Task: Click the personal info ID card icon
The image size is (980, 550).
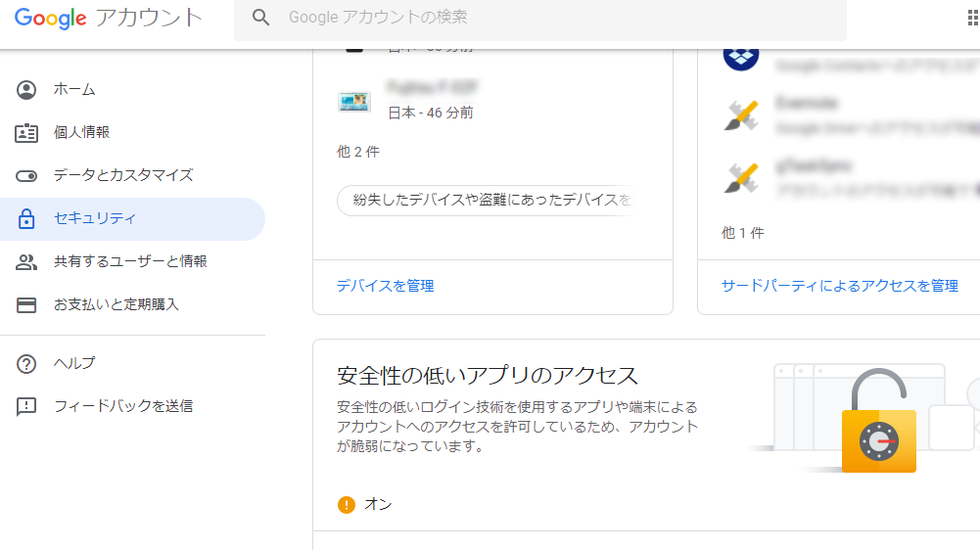Action: (26, 133)
